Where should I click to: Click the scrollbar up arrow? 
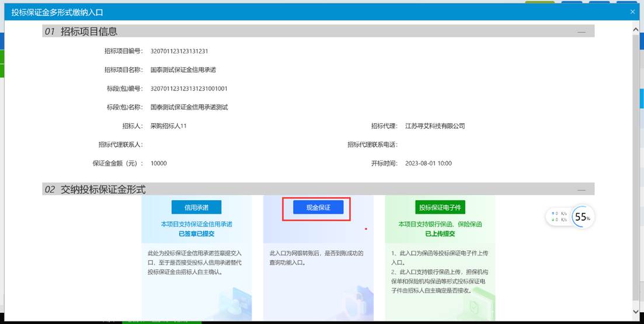coord(635,27)
